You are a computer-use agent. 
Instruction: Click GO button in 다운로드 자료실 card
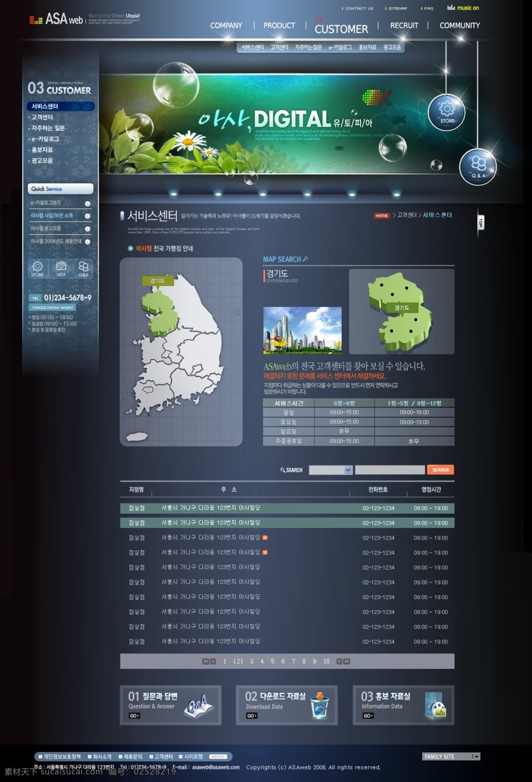(251, 716)
